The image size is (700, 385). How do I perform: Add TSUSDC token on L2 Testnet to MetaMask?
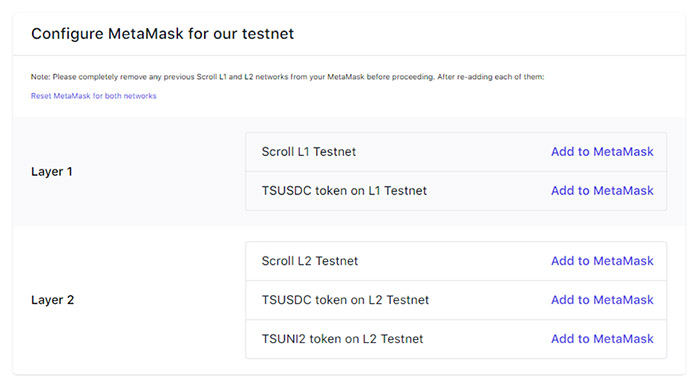coord(602,300)
